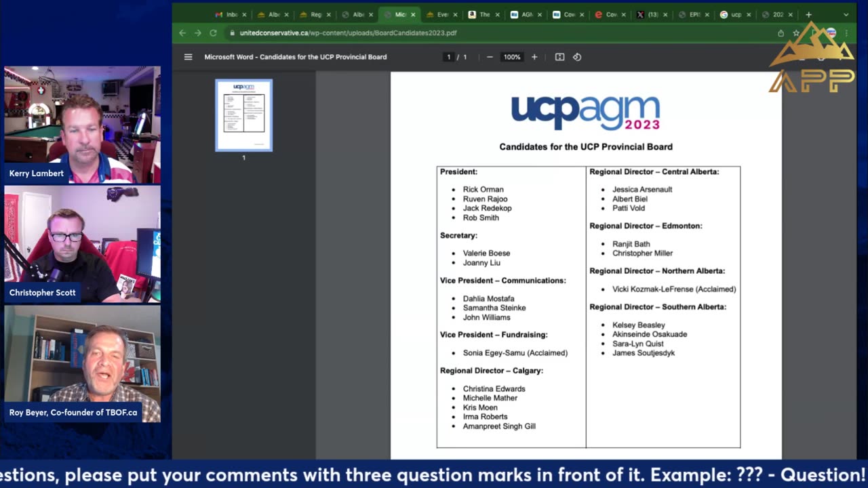Click candidate name Patti Vold
The image size is (868, 488).
[x=629, y=208]
